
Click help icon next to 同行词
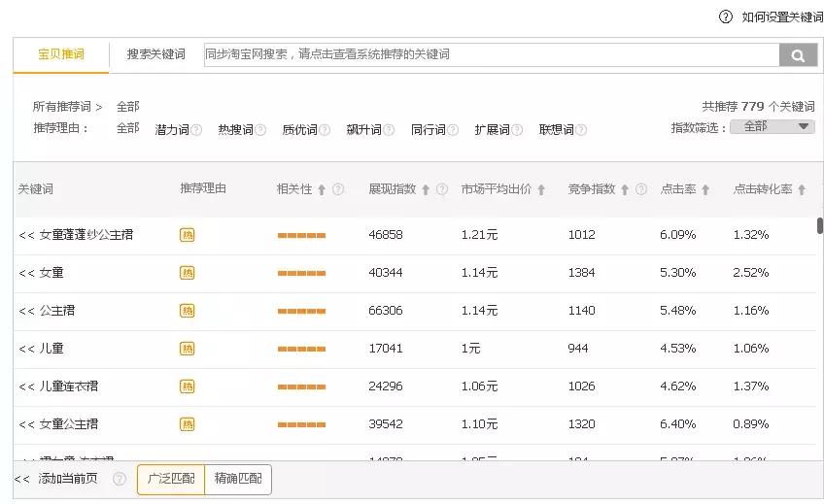(453, 130)
